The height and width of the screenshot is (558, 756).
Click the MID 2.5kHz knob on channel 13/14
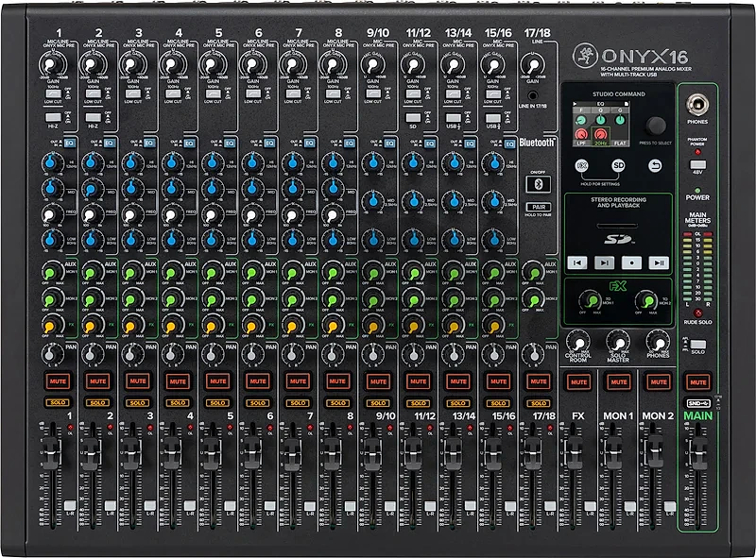pyautogui.click(x=453, y=199)
